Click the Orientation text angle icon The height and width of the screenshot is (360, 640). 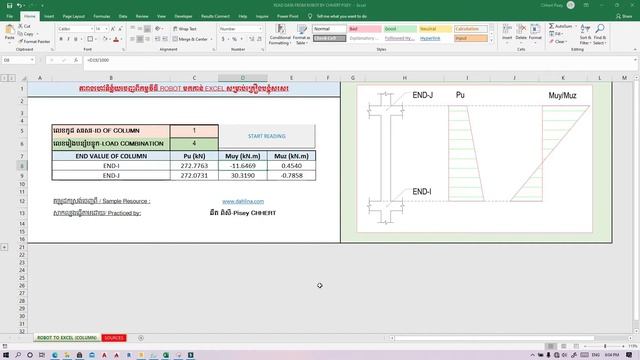click(158, 29)
